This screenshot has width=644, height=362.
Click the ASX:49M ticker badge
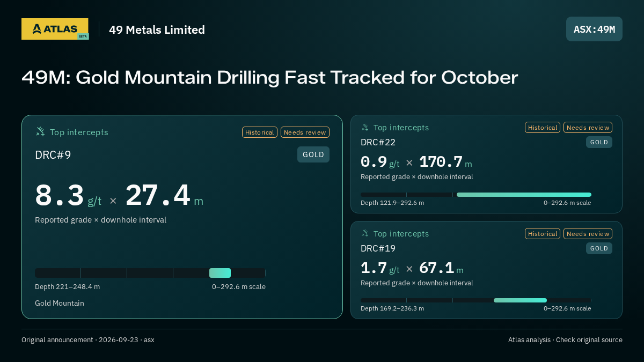(594, 29)
